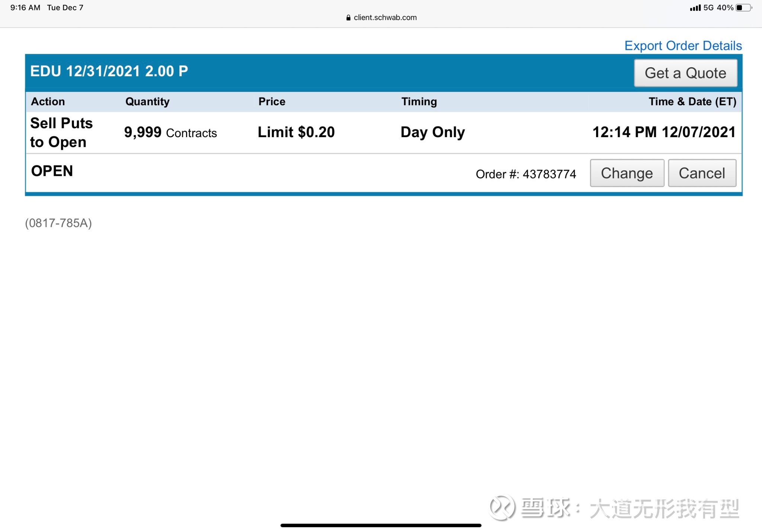Viewport: 762px width, 532px height.
Task: Click the Limit $0.20 price value
Action: click(296, 132)
